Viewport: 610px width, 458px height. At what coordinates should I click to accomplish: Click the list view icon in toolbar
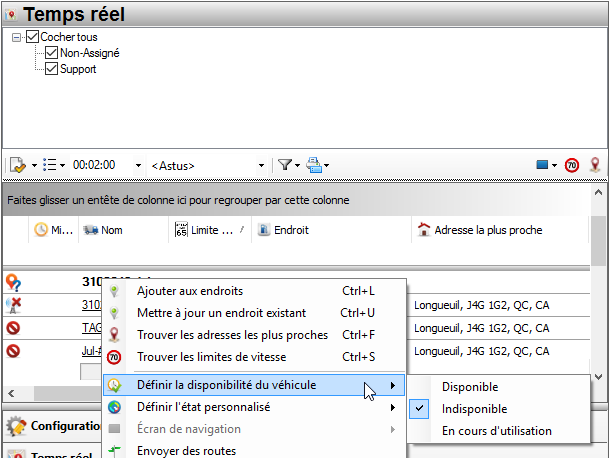(x=50, y=165)
